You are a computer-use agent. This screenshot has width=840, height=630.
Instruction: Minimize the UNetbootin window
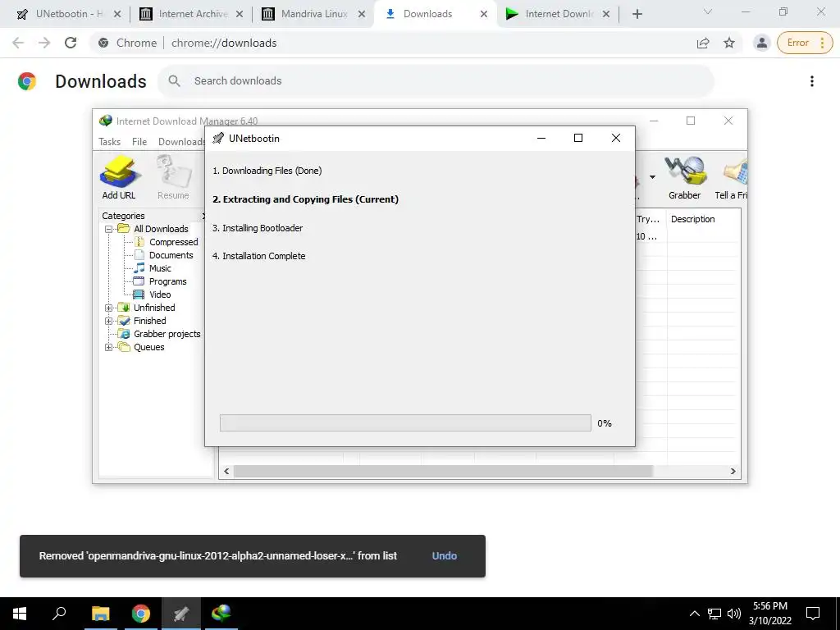pyautogui.click(x=541, y=138)
